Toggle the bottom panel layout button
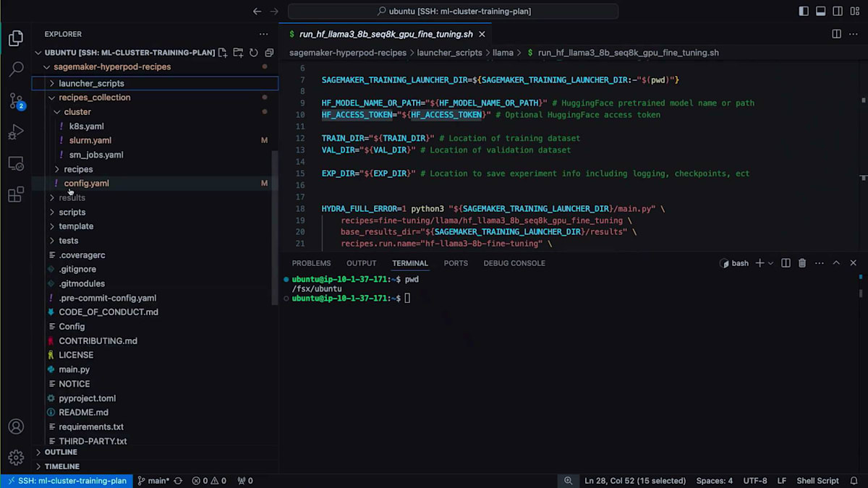This screenshot has width=868, height=488. 821,12
